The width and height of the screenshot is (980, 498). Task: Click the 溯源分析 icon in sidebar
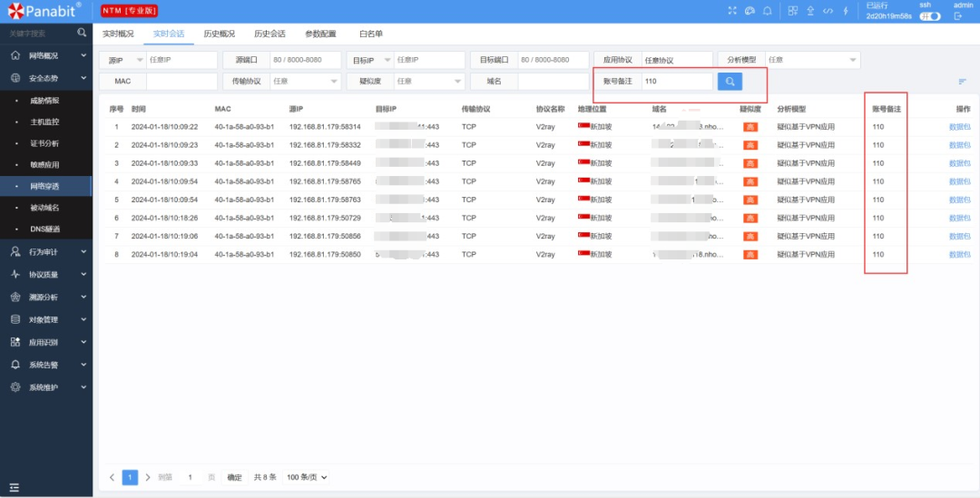(x=15, y=297)
